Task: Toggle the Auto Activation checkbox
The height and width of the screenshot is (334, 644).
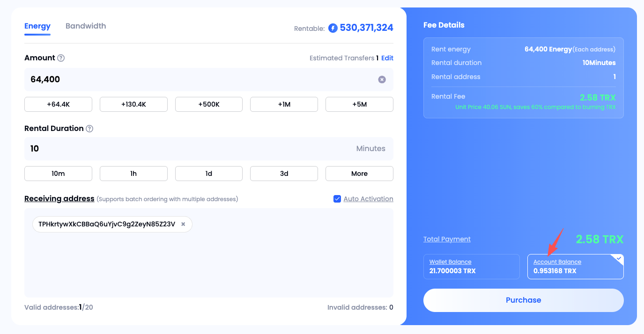Action: [x=337, y=199]
